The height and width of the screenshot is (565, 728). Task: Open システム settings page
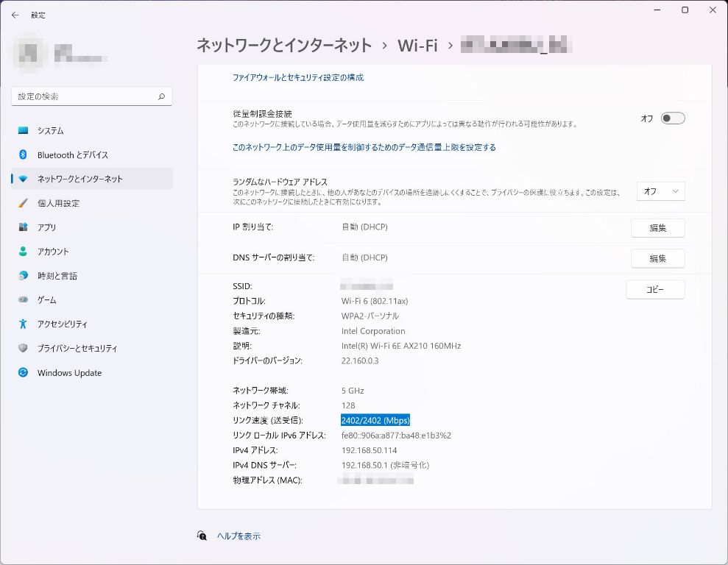tap(92, 130)
